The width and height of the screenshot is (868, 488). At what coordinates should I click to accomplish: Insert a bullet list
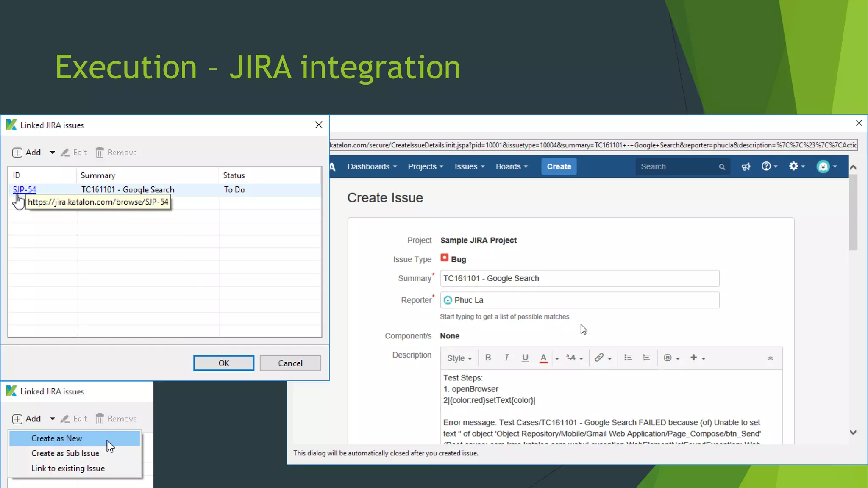[x=628, y=358]
